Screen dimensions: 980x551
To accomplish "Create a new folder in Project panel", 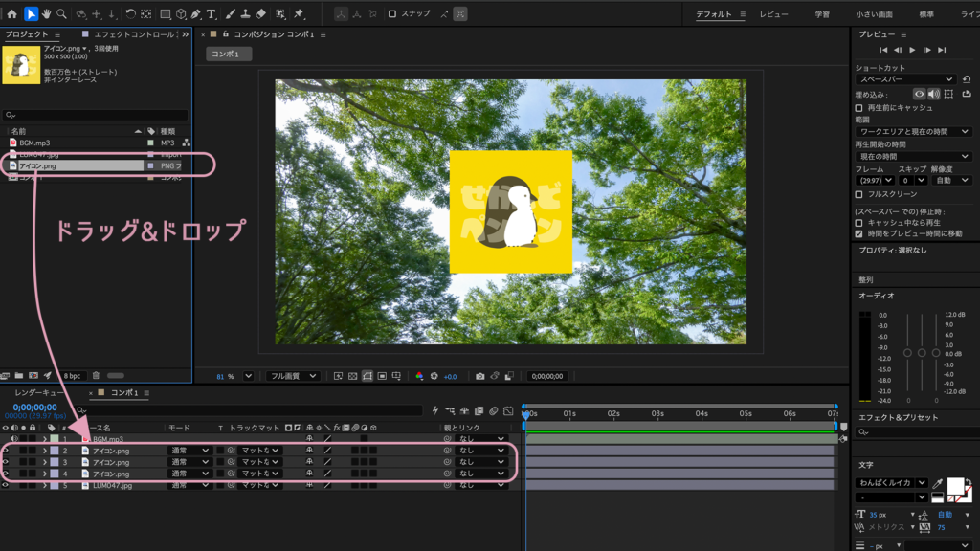I will coord(19,375).
